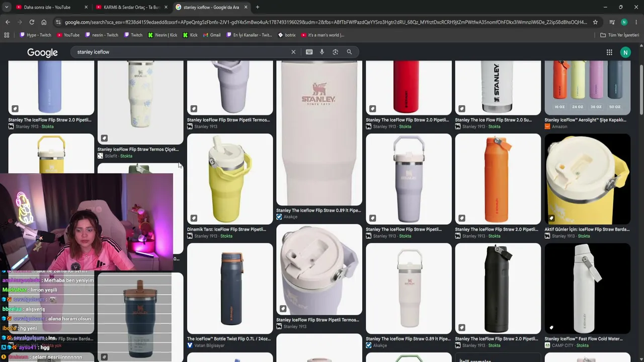
Task: Open the 'it's a man's world' bookmark
Action: click(x=323, y=35)
